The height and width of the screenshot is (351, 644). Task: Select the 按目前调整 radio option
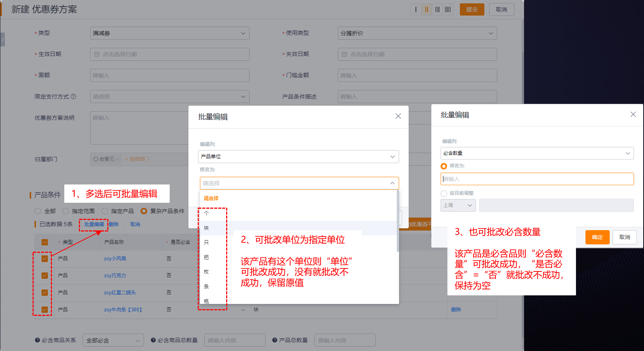444,193
